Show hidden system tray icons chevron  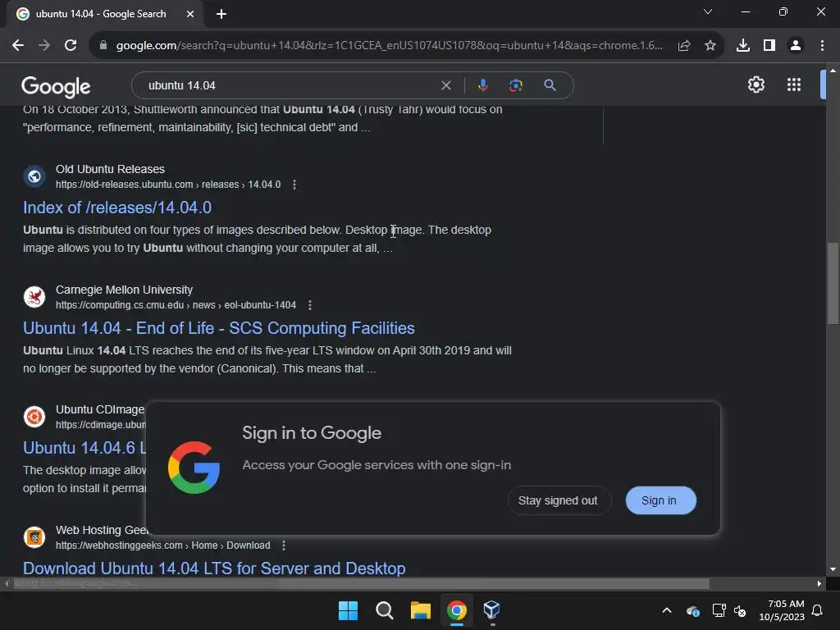point(666,610)
